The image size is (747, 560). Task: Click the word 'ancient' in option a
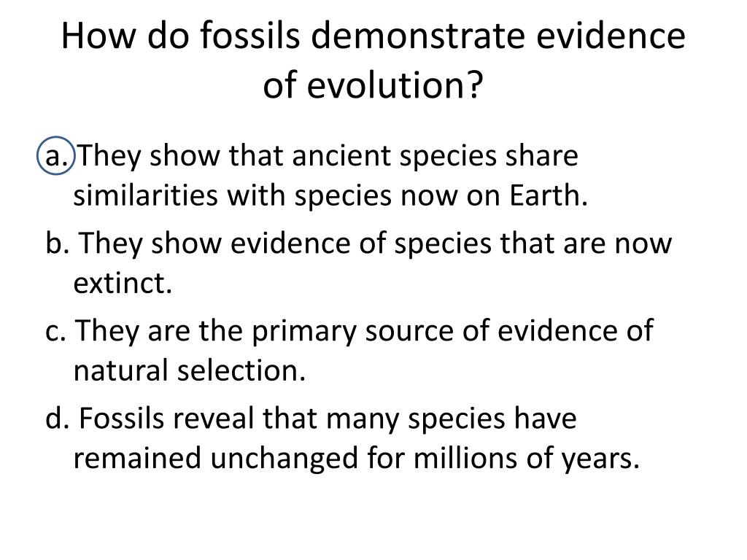[x=341, y=156]
